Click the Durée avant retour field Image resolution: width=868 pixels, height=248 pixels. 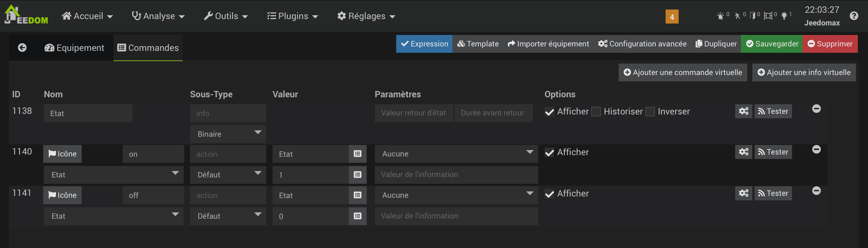pos(494,113)
